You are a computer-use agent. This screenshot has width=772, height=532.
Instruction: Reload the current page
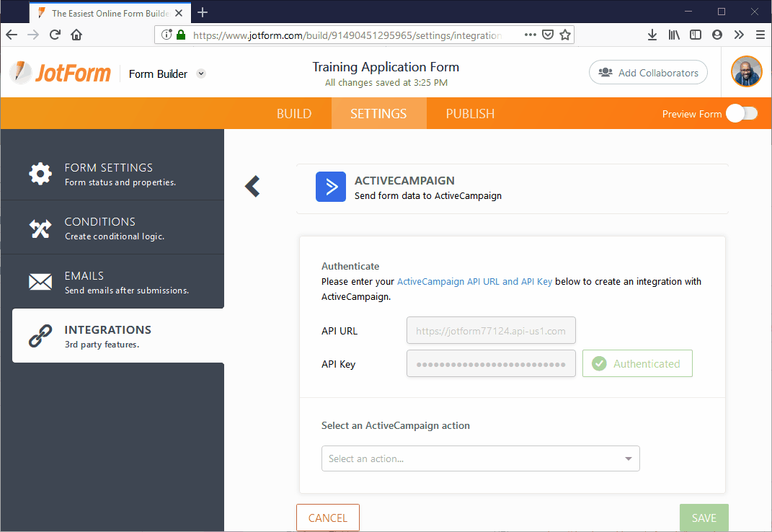coord(55,35)
